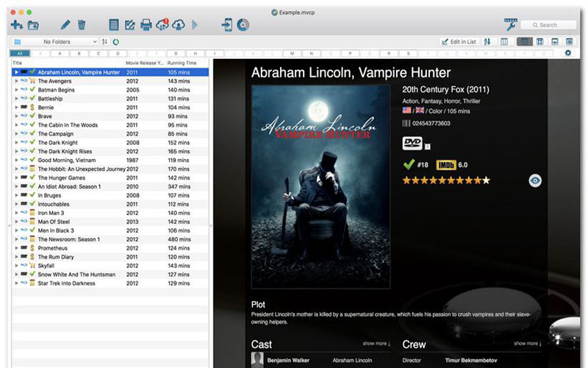This screenshot has height=368, width=588.
Task: Click the pencil Edit icon
Action: (65, 25)
